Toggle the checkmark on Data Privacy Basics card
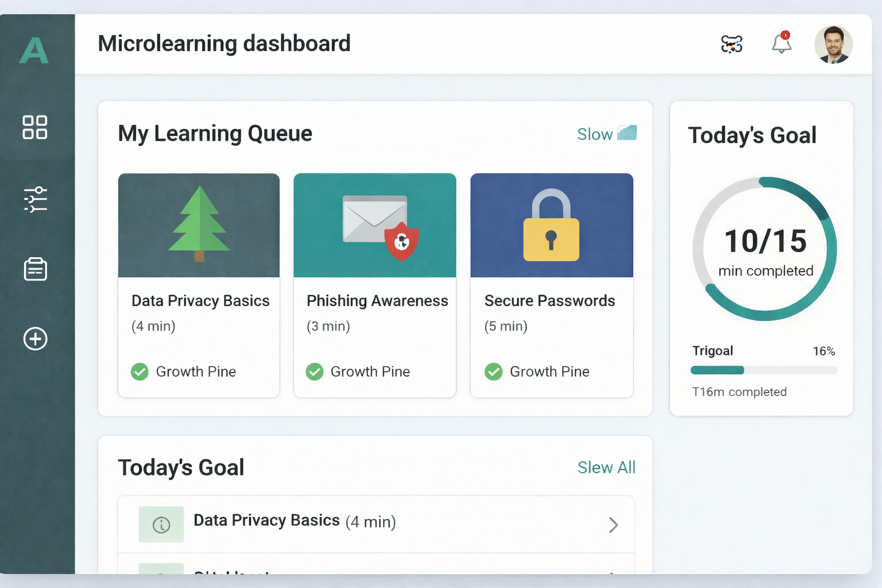The width and height of the screenshot is (882, 588). pos(140,372)
